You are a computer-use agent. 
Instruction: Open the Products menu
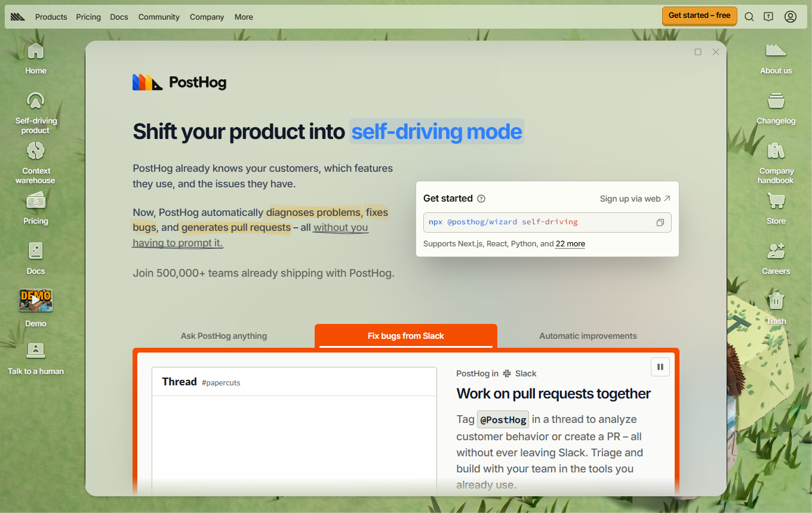[51, 17]
